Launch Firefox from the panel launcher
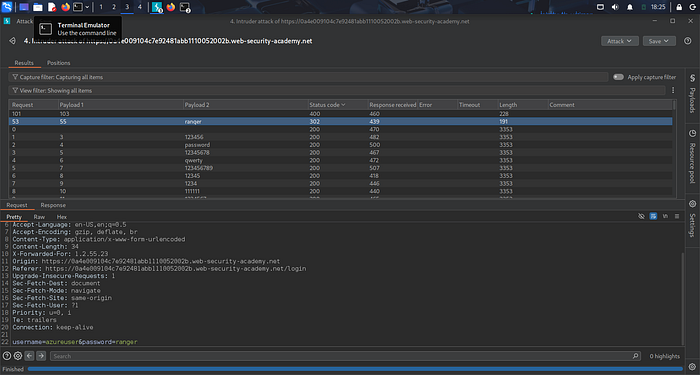This screenshot has height=375, width=700. click(65, 7)
